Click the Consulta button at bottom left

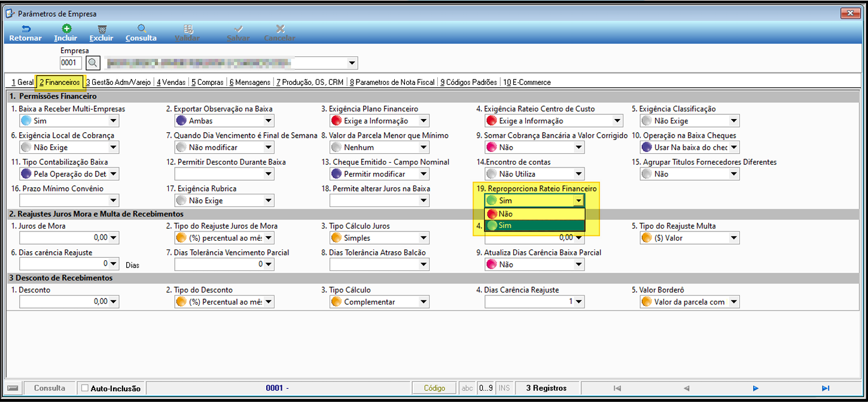tap(50, 388)
